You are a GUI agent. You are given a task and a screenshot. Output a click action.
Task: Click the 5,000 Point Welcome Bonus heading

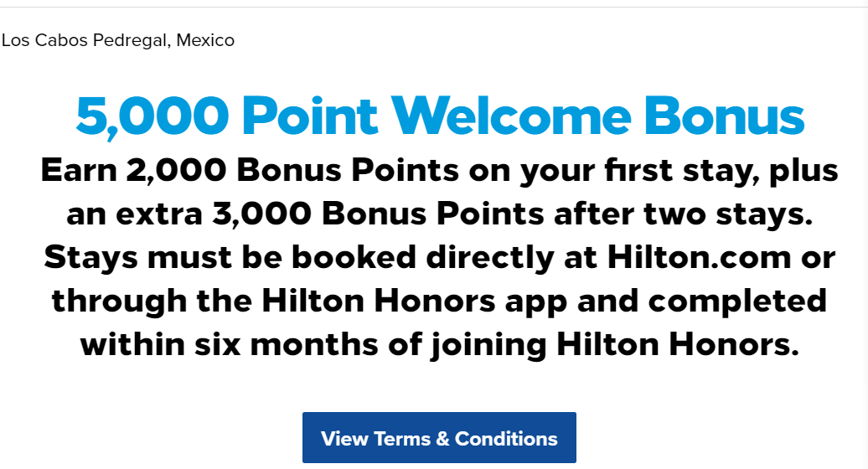pos(440,116)
